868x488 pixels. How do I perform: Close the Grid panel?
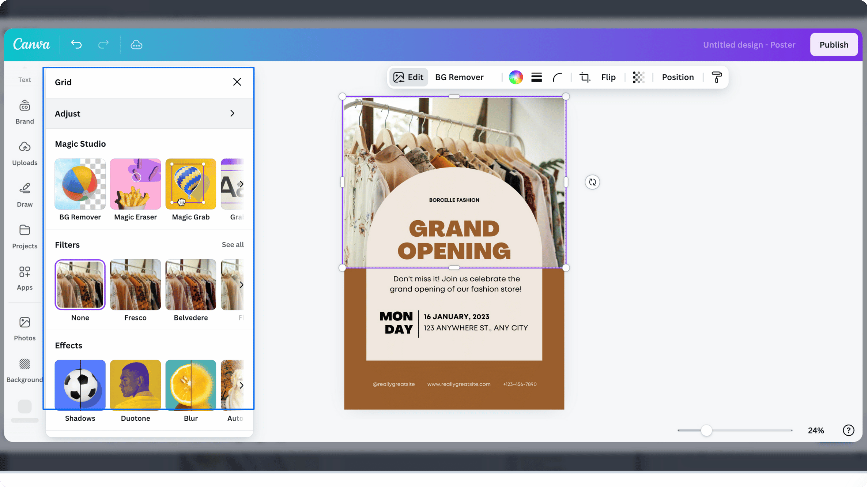pyautogui.click(x=237, y=82)
